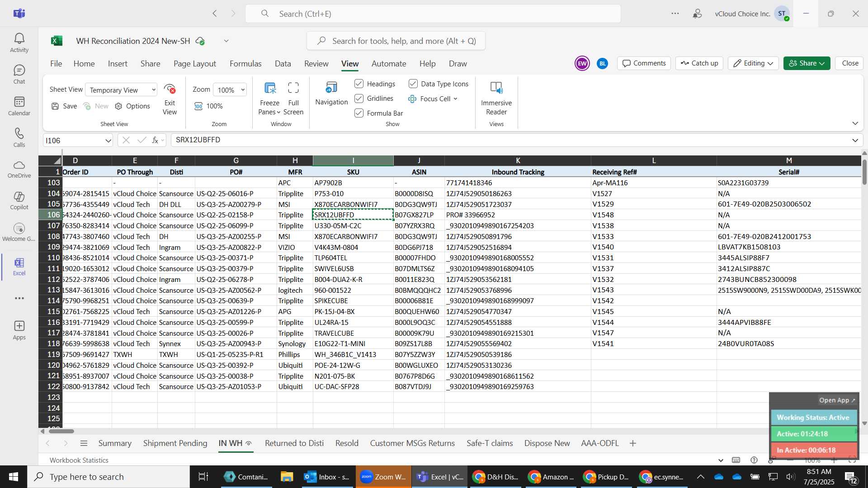
Task: Open sheet view Options
Action: pos(132,106)
